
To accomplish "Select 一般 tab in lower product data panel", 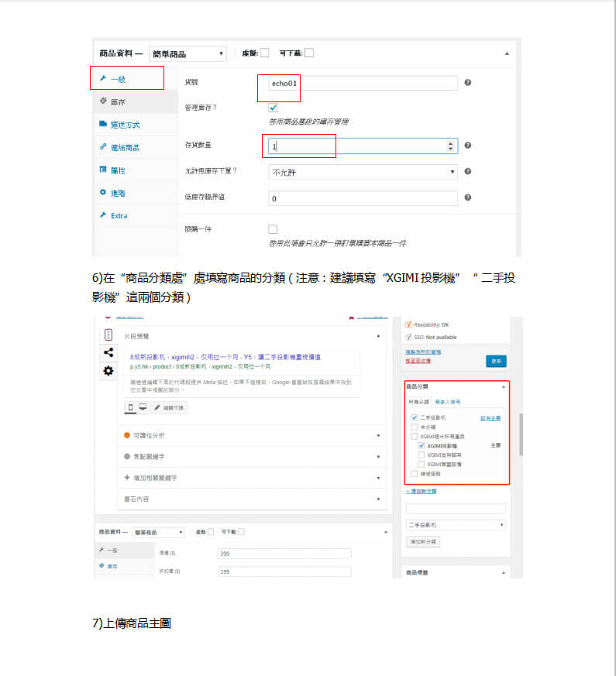I will [124, 550].
